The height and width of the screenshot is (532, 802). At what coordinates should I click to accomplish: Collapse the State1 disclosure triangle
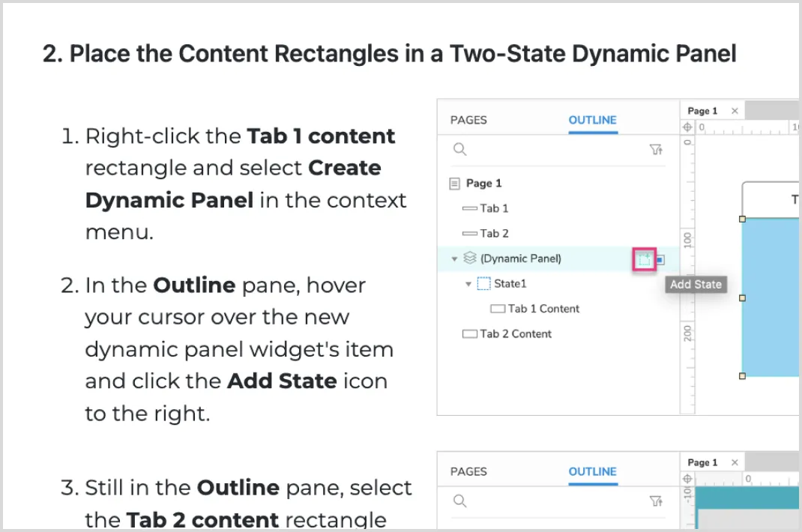pos(468,284)
